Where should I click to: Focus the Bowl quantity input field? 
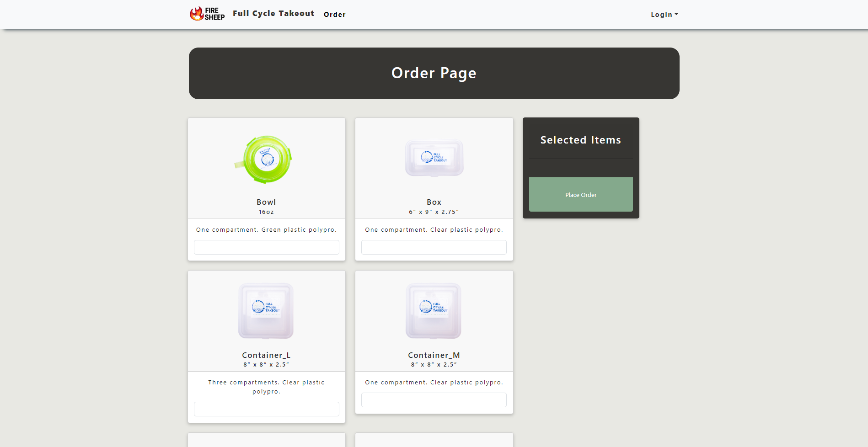[266, 247]
